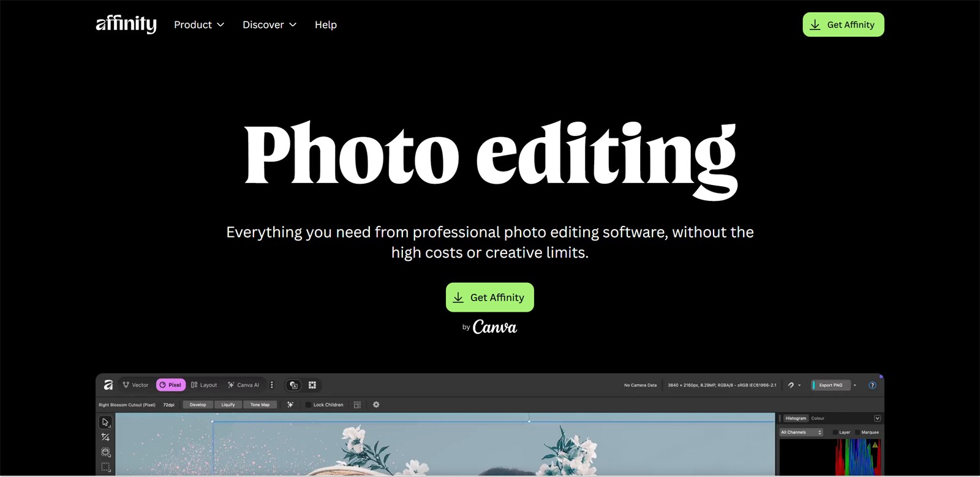Viewport: 980px width, 477px height.
Task: Open the Canva AI studio tab
Action: [x=243, y=385]
